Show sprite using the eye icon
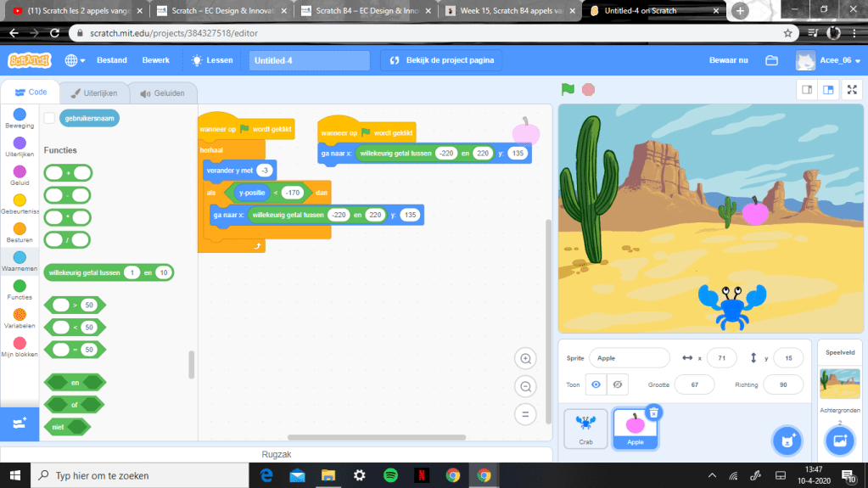This screenshot has height=488, width=868. point(596,384)
